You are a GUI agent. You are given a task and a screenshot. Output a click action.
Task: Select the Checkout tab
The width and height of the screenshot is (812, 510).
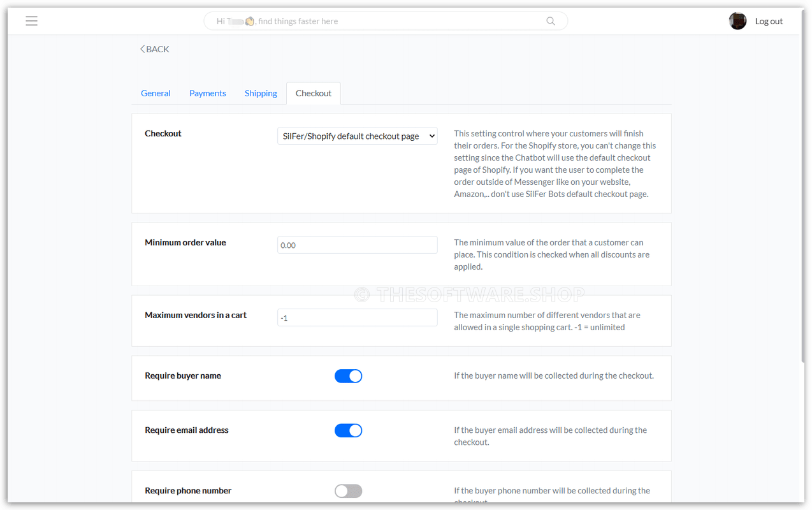[313, 93]
